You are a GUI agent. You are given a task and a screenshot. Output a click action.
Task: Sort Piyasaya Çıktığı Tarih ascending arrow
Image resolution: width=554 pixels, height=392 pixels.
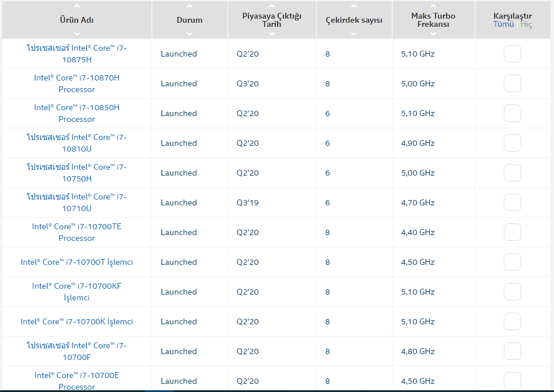click(x=271, y=6)
